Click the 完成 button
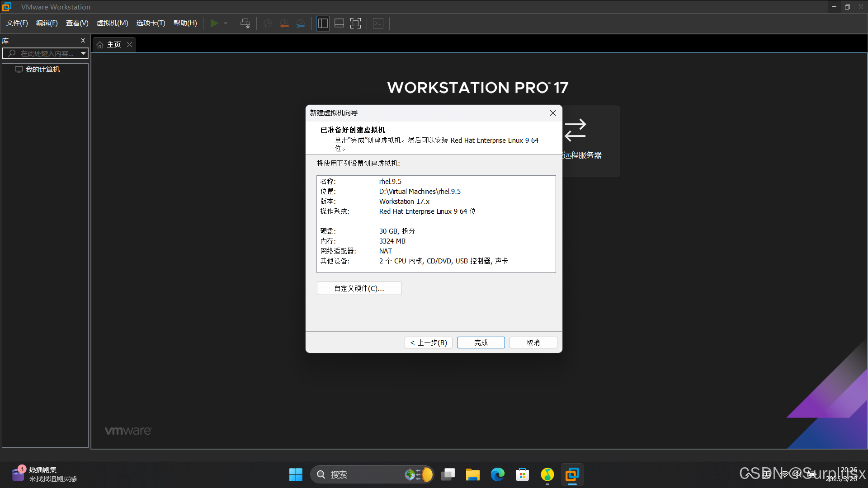This screenshot has height=488, width=868. [481, 343]
